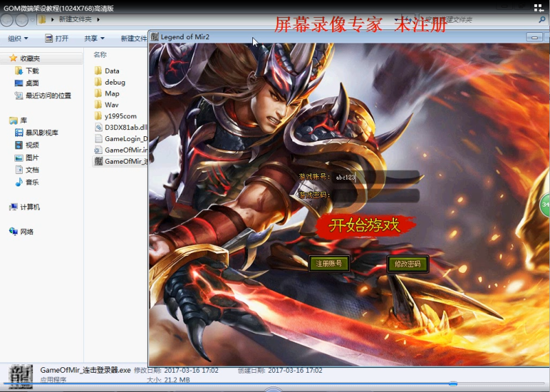Open the 桌面 desktop sidebar item
The width and height of the screenshot is (550, 392).
click(32, 83)
